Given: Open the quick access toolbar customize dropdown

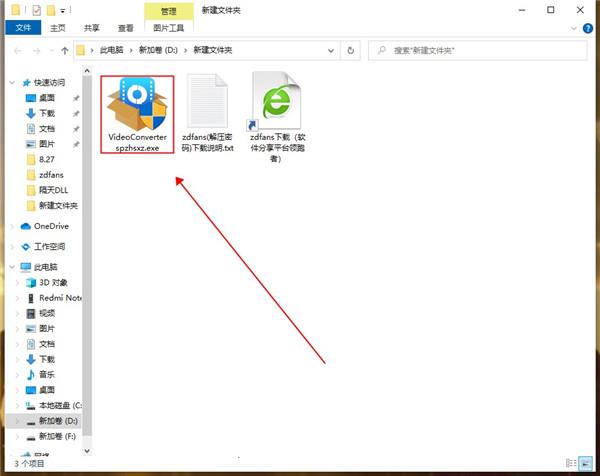Looking at the screenshot, I should 62,11.
